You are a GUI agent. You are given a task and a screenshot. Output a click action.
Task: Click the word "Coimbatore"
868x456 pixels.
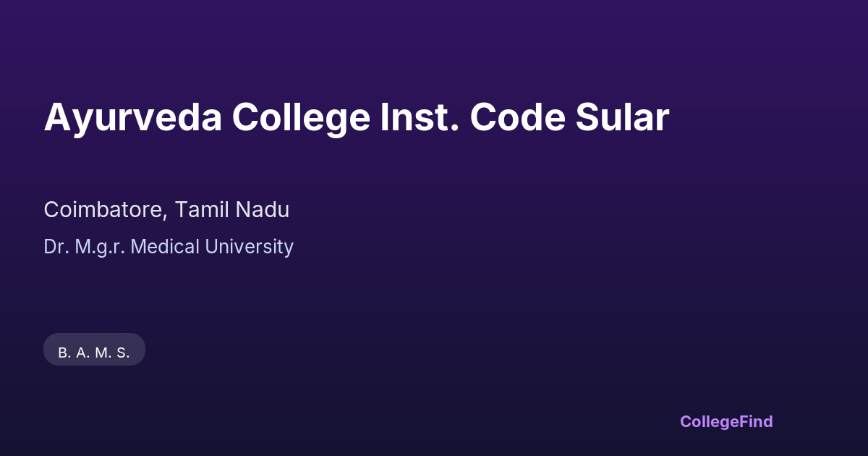(106, 210)
